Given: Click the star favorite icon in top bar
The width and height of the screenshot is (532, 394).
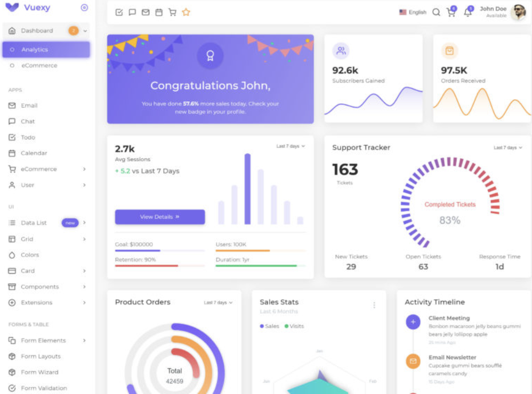Looking at the screenshot, I should click(x=186, y=12).
